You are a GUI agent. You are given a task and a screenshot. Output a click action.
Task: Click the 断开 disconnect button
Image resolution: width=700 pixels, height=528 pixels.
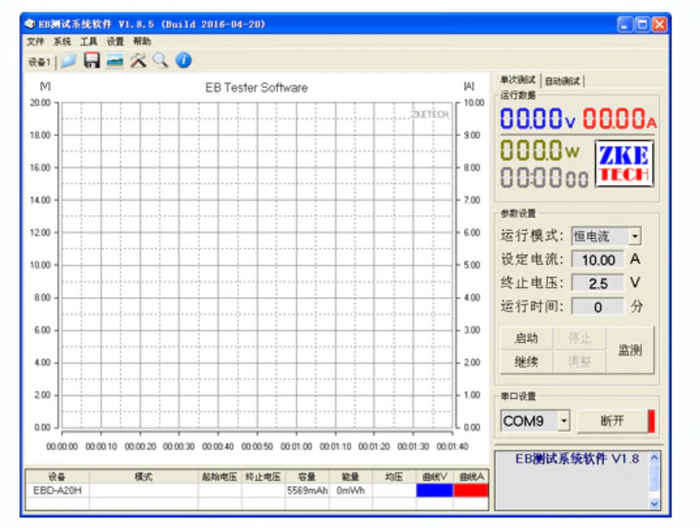[612, 421]
